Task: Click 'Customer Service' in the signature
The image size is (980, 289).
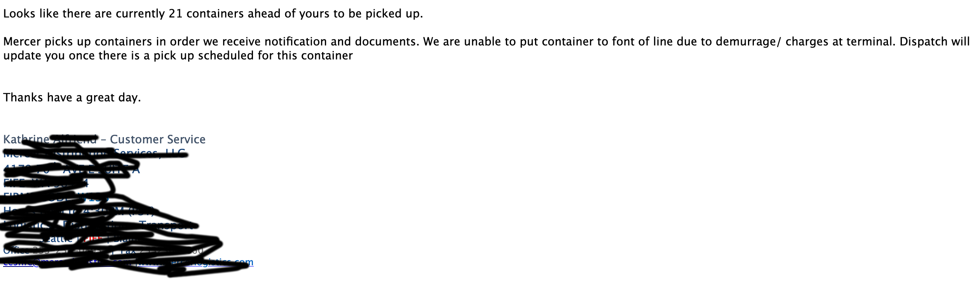Action: click(157, 139)
